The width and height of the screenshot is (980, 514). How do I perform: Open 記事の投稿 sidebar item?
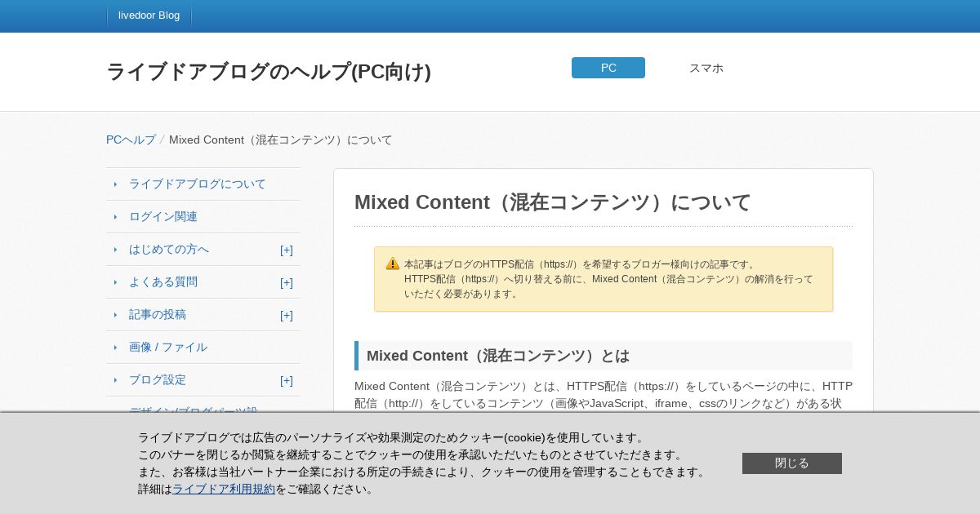[x=158, y=314]
